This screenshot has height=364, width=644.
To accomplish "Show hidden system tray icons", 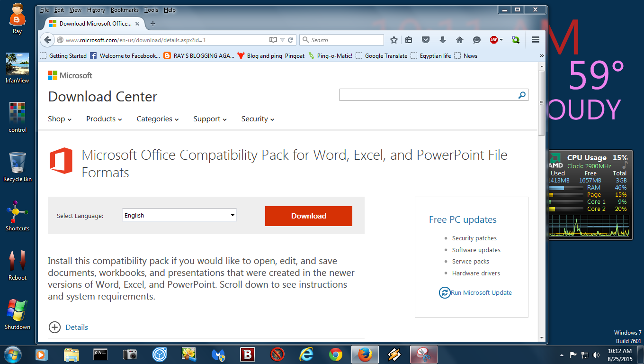I will tap(562, 355).
